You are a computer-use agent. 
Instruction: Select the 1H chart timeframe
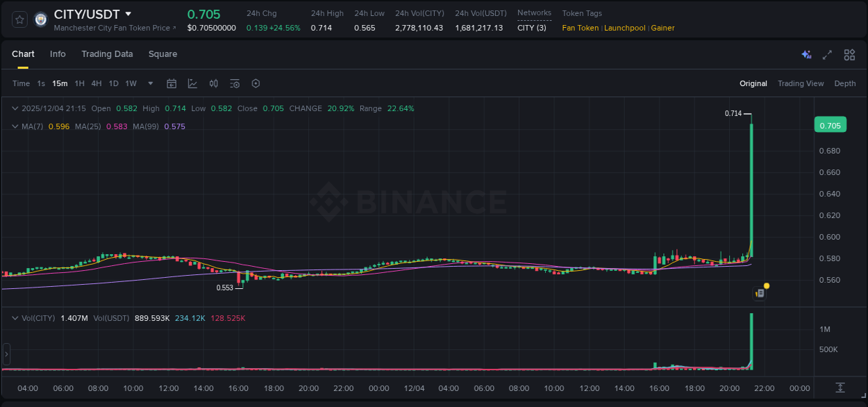(x=78, y=83)
